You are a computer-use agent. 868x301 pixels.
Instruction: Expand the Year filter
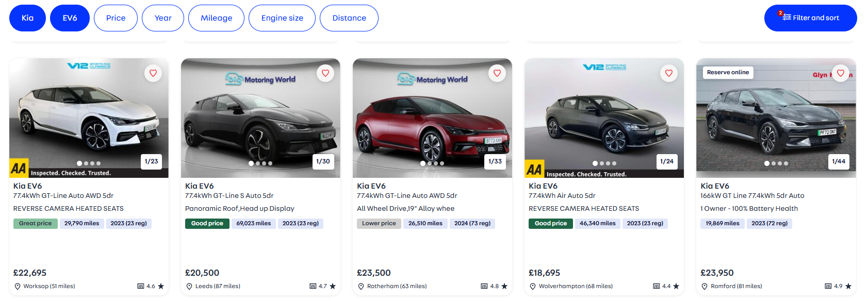point(163,18)
